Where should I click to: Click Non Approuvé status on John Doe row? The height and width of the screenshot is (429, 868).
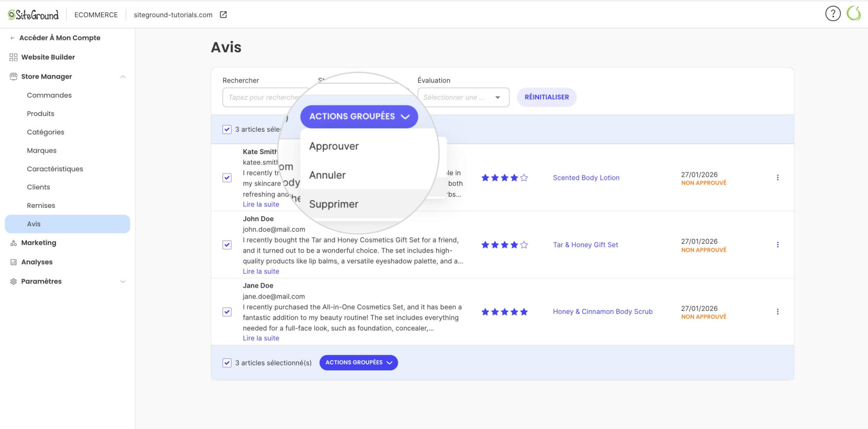[703, 250]
